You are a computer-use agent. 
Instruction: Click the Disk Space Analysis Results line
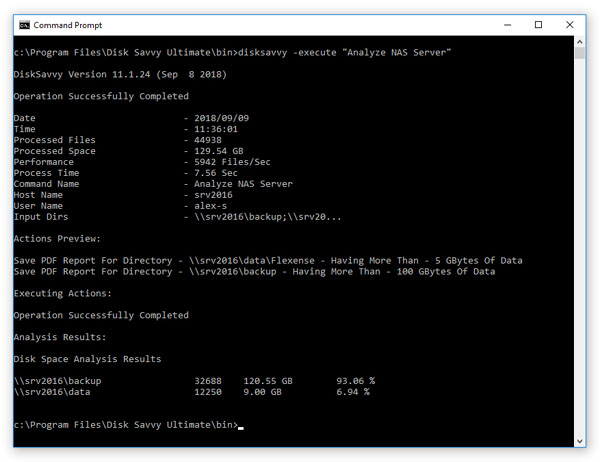(87, 359)
